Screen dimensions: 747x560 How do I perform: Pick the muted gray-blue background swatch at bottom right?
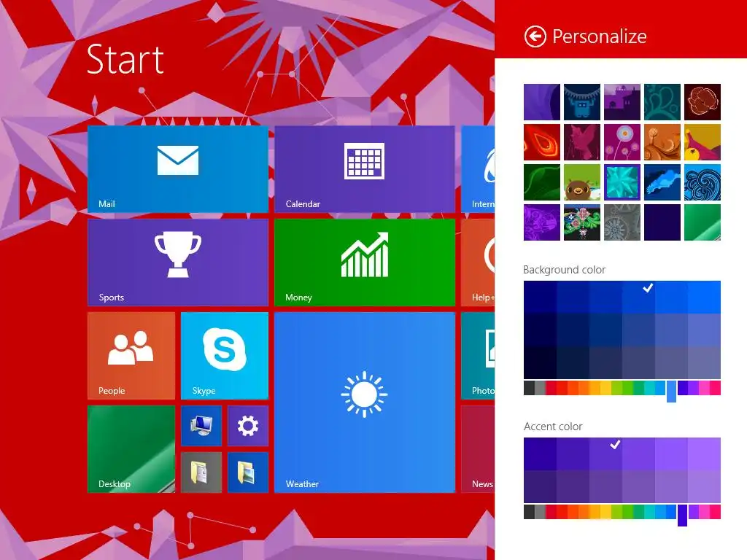(x=704, y=362)
